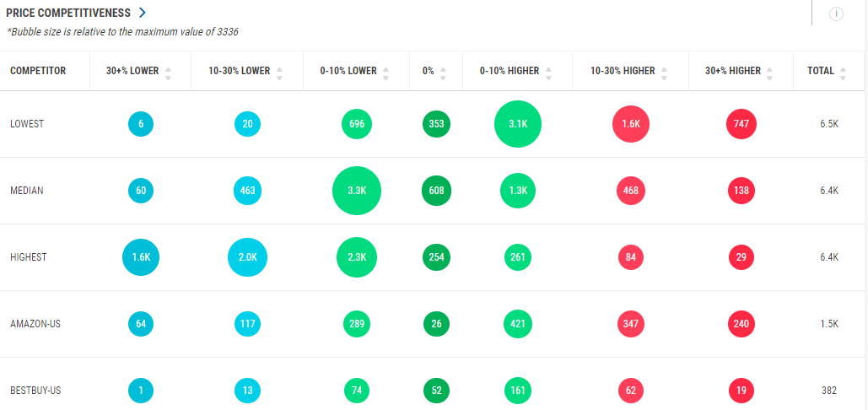Sort by the 30+% Lower column arrows
868x410 pixels.
tap(168, 73)
